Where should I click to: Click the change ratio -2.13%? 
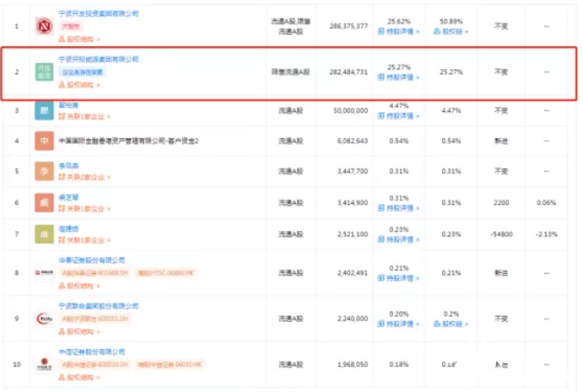[x=546, y=234]
